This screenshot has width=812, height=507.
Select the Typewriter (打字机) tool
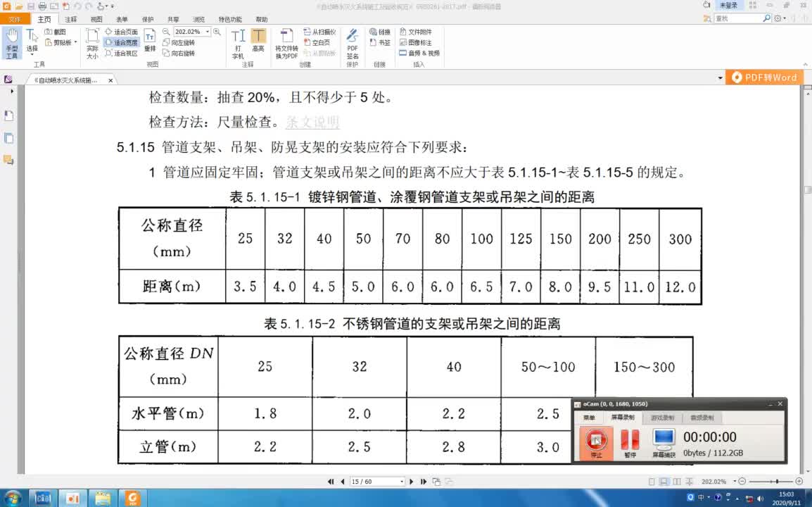[x=238, y=44]
